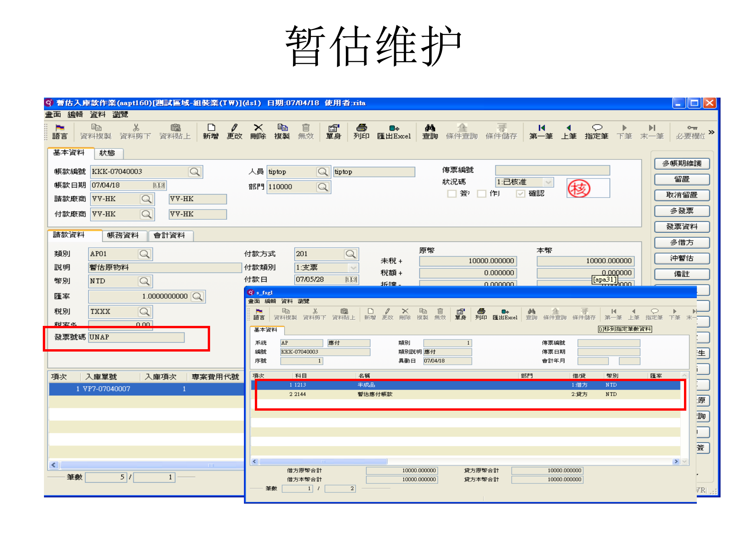Click the 更改 modify icon in s_fsgl window
Image resolution: width=747 pixels, height=560 pixels.
pos(388,313)
